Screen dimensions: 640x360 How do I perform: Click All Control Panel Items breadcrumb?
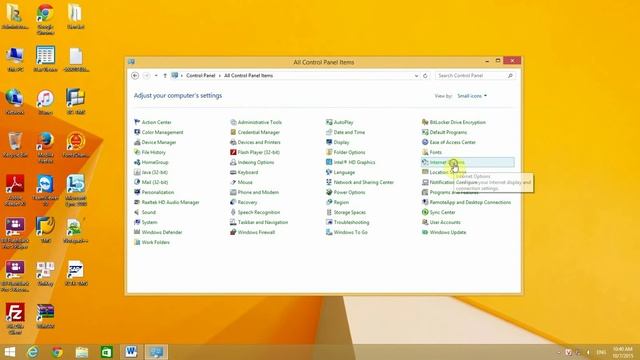point(248,76)
